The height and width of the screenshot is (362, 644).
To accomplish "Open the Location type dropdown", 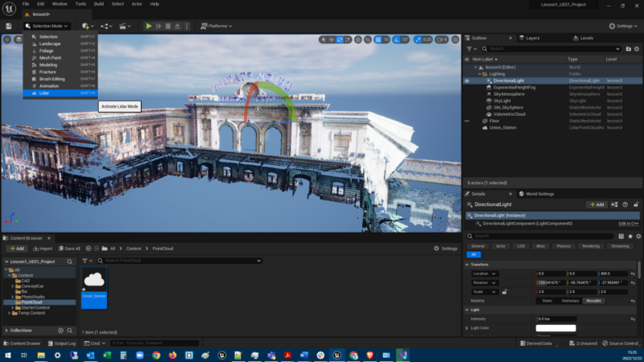I will (485, 274).
